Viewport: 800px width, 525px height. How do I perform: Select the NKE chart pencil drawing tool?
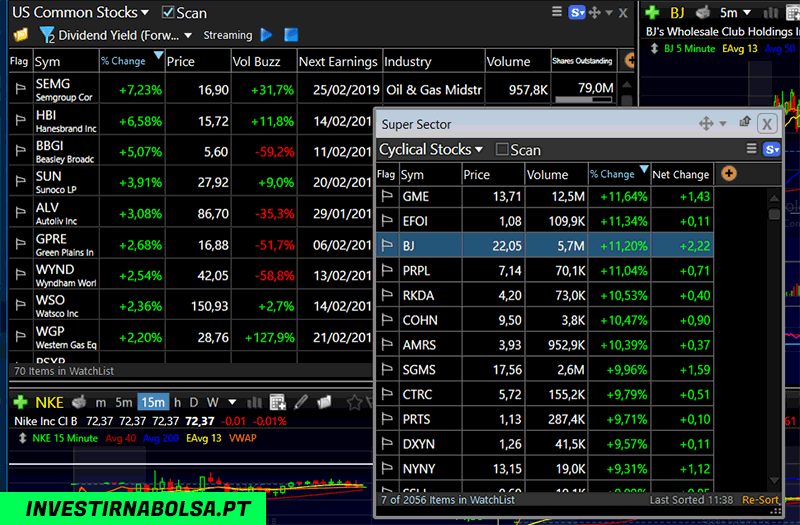(301, 402)
